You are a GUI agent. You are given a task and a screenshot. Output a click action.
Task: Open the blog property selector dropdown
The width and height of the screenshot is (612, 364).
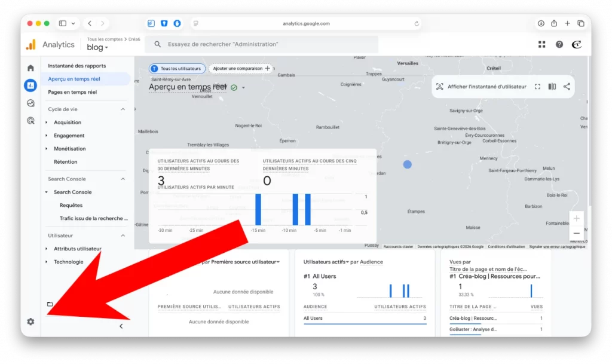[x=97, y=48]
